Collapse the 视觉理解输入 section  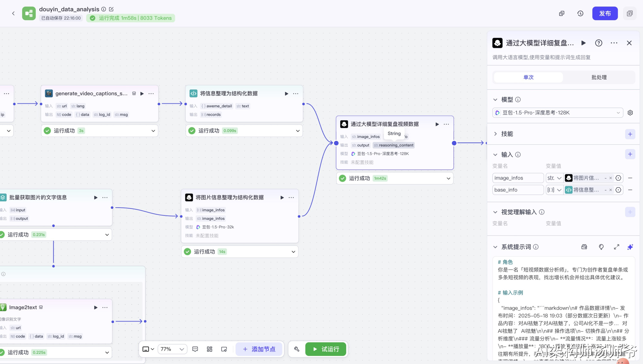495,212
